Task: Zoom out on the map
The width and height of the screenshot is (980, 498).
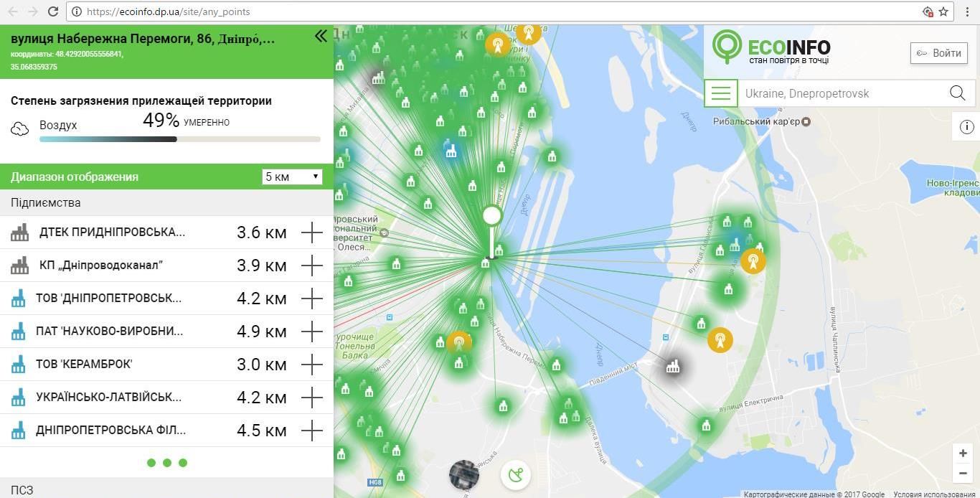Action: pyautogui.click(x=963, y=473)
